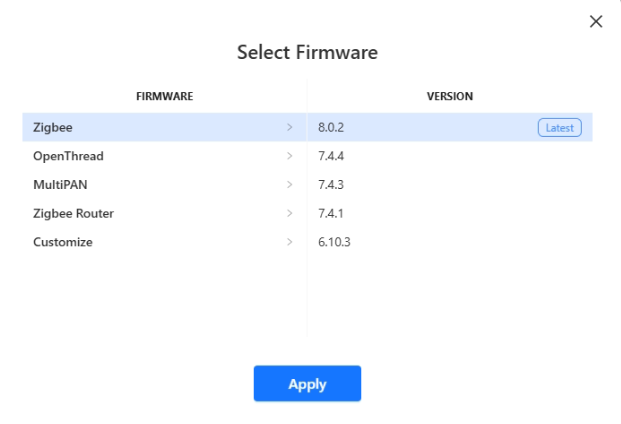
Task: Expand the Zigbee Router chevron arrow
Action: [290, 213]
